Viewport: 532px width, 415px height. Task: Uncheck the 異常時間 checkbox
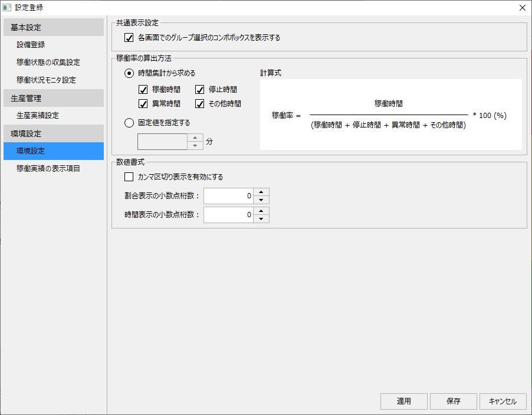tap(142, 103)
